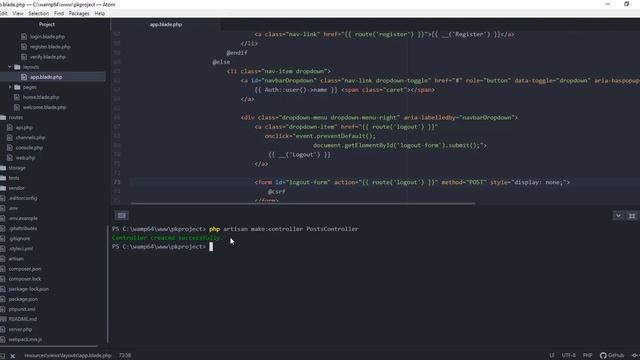Open the .env.example file
The image size is (640, 360).
23,218
